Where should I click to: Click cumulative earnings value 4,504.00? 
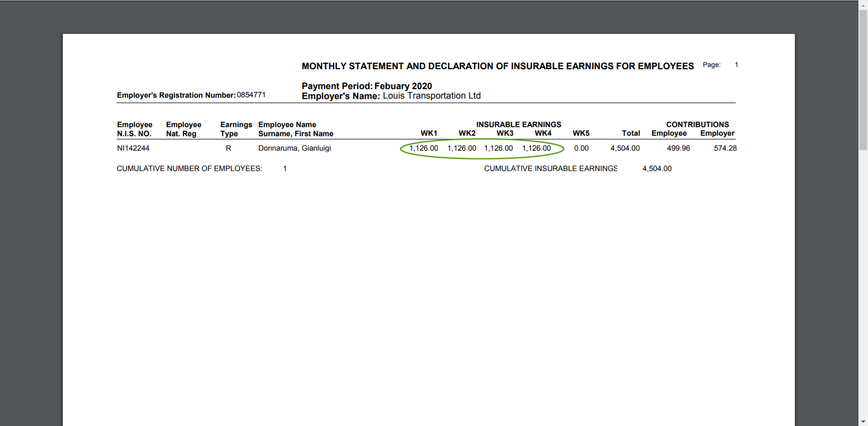tap(657, 169)
